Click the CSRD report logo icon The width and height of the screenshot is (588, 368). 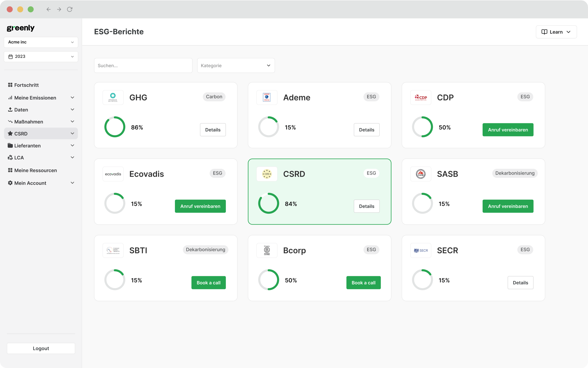[x=266, y=173]
